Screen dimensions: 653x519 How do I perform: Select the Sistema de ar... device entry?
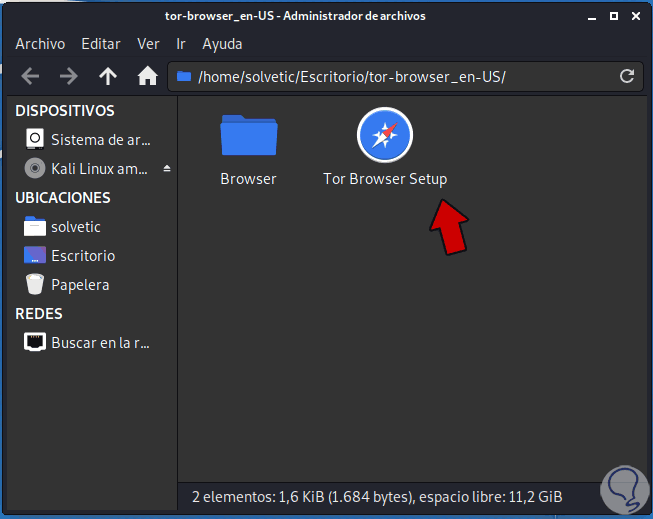pyautogui.click(x=92, y=140)
